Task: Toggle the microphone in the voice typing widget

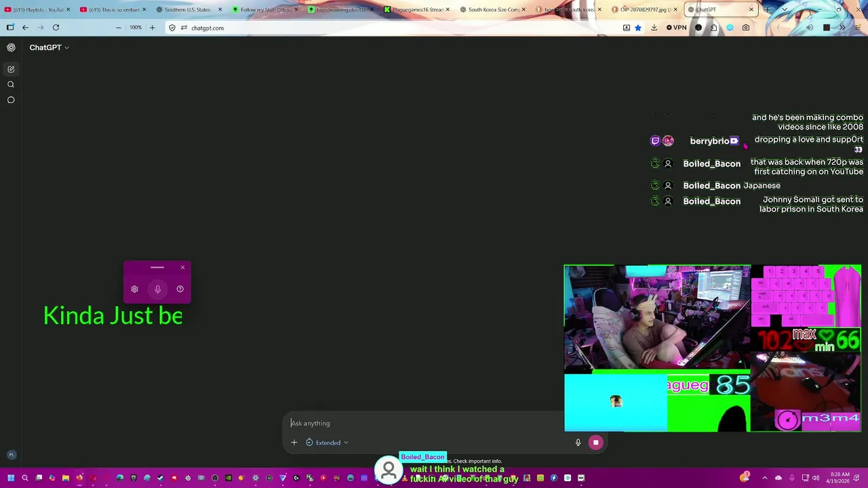Action: (157, 289)
